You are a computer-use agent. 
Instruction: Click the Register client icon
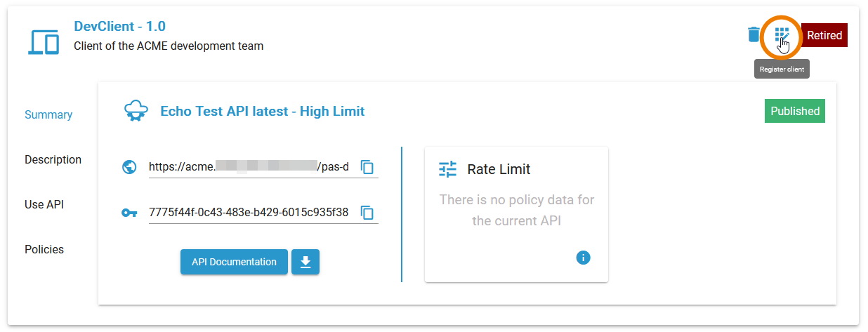(782, 34)
